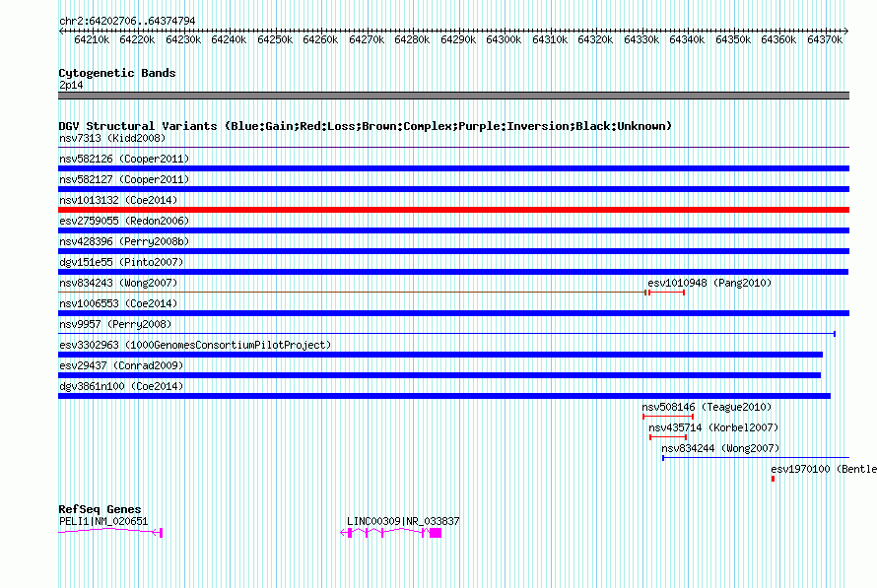Select the magenta PELI1 gene glyph
The height and width of the screenshot is (588, 877).
[110, 532]
